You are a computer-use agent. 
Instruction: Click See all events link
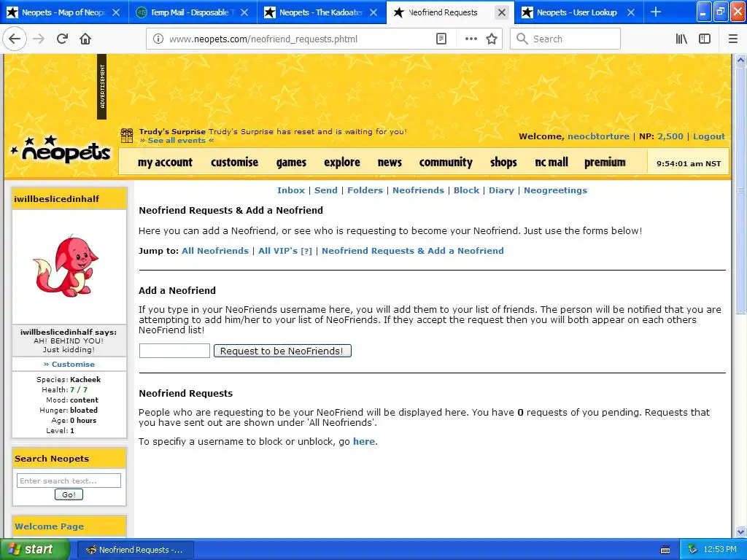(177, 141)
